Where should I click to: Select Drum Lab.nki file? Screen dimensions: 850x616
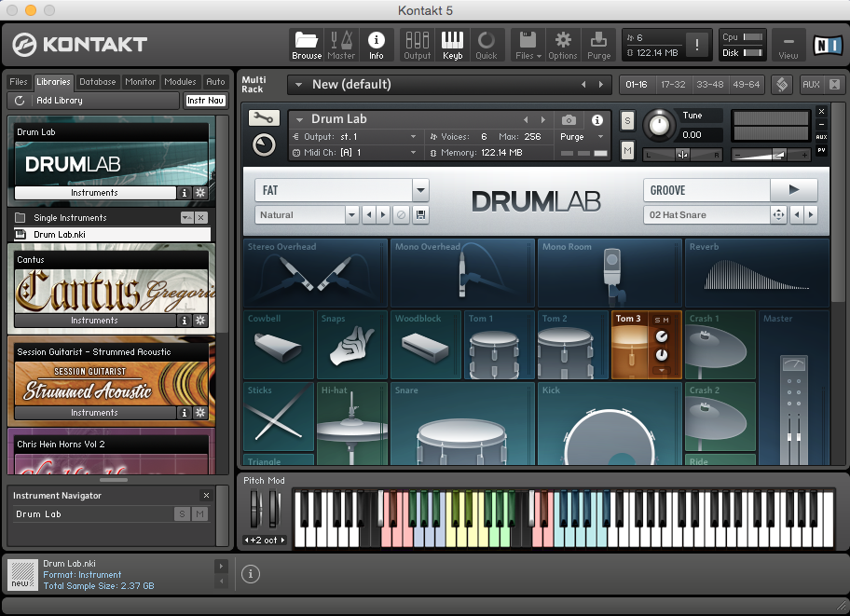tap(112, 234)
